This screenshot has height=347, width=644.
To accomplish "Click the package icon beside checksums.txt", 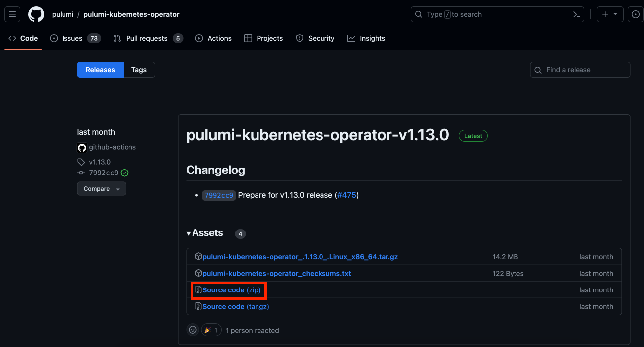I will pos(198,273).
